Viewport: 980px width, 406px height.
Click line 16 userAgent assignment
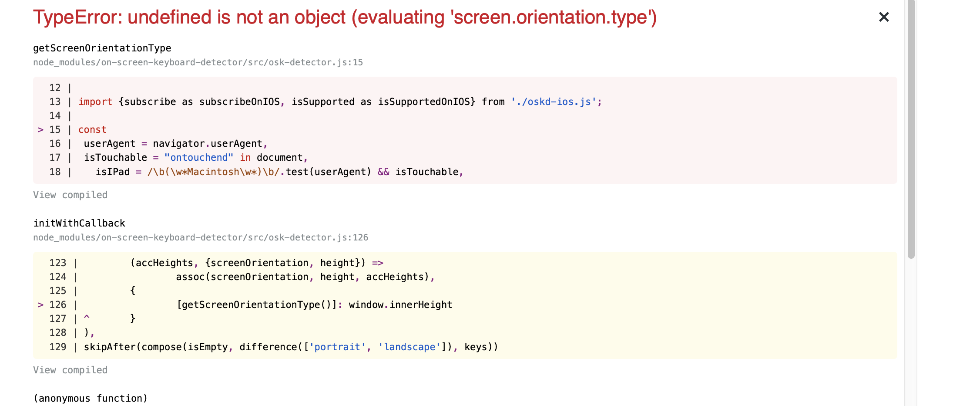[x=175, y=143]
